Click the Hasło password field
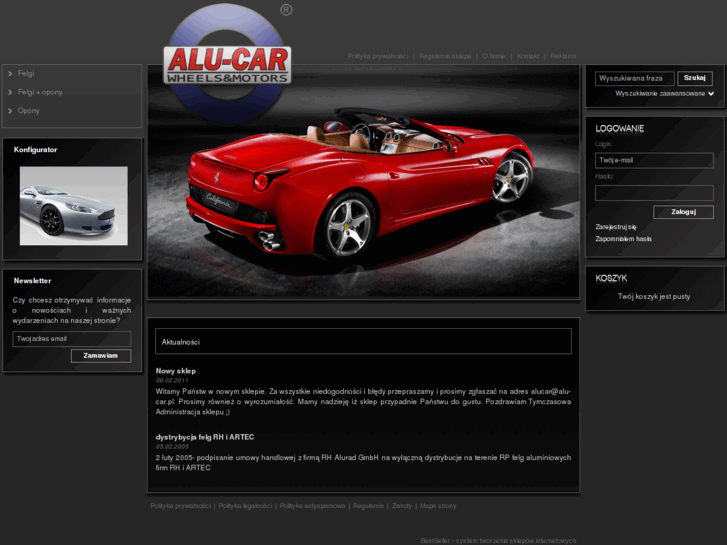Image resolution: width=727 pixels, height=545 pixels. point(654,193)
